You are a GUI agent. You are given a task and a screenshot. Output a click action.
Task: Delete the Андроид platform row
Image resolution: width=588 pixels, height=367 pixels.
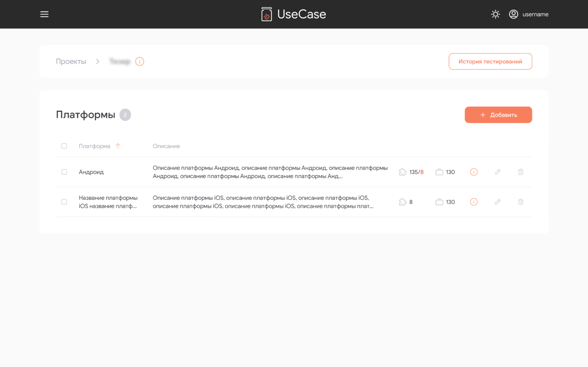[x=521, y=172]
